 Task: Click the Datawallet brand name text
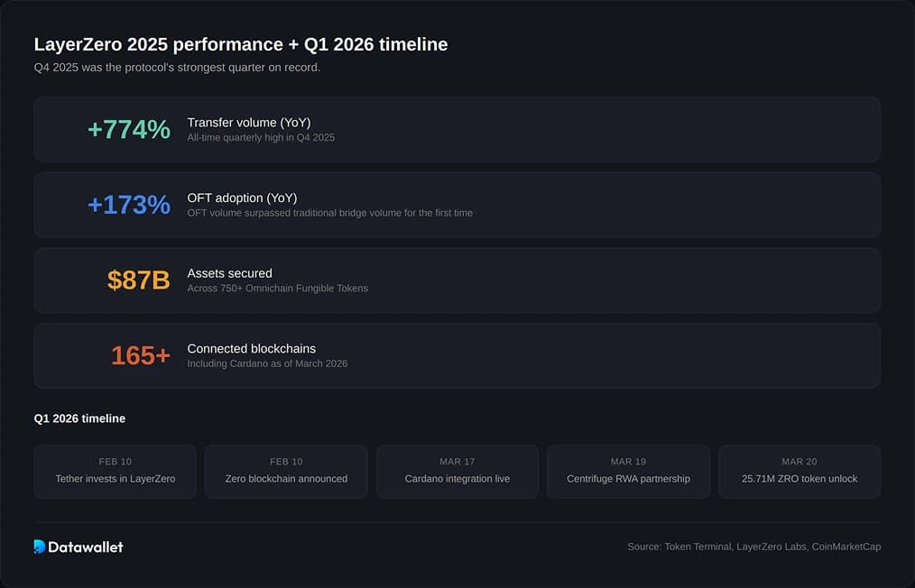click(86, 547)
